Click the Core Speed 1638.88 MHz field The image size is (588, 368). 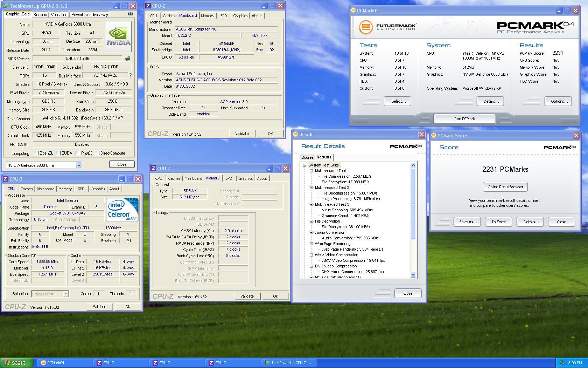click(x=48, y=261)
